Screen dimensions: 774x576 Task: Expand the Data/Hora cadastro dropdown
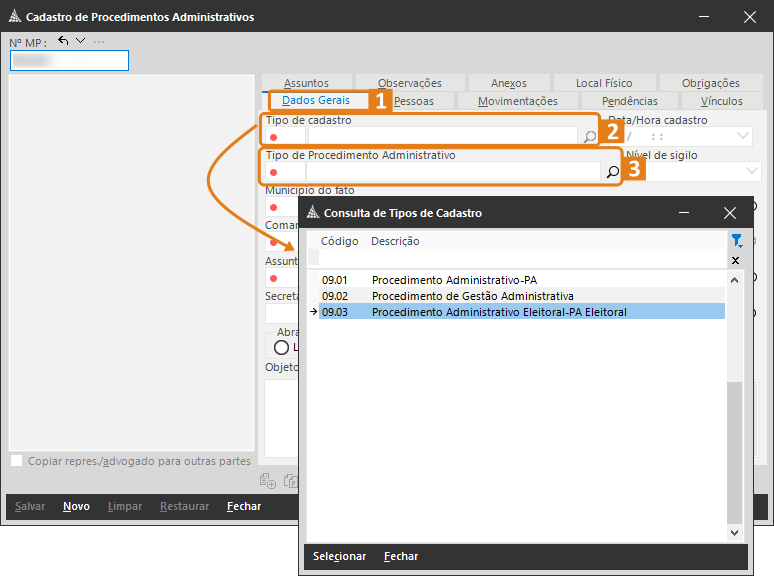tap(742, 136)
